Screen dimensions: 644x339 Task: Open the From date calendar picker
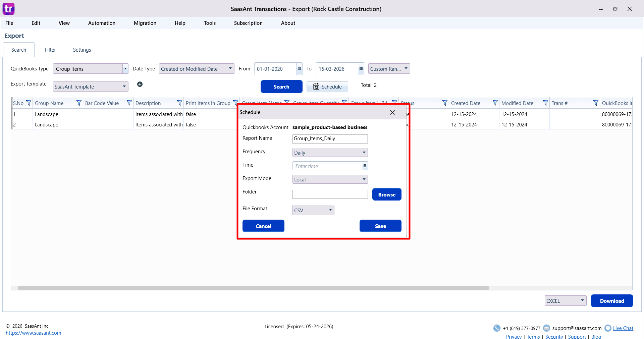[299, 69]
